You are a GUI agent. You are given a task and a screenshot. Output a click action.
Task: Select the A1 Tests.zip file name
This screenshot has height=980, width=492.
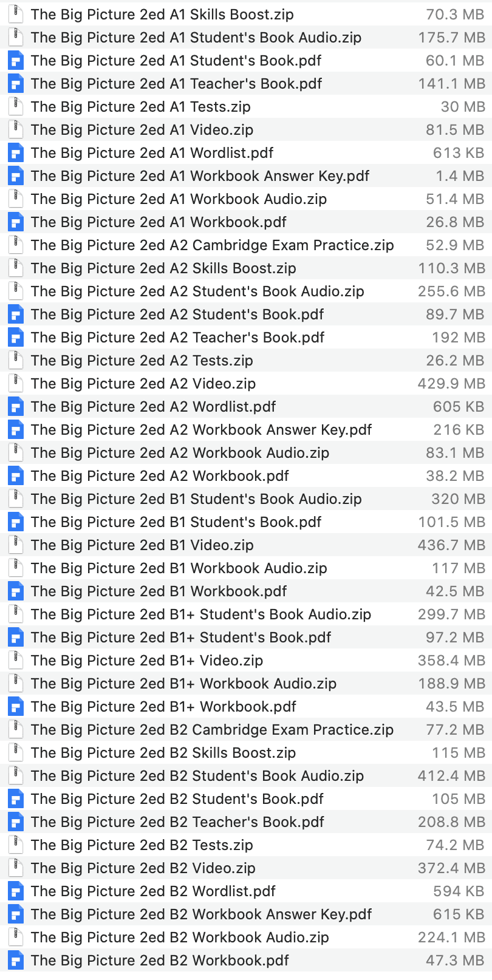[x=140, y=107]
